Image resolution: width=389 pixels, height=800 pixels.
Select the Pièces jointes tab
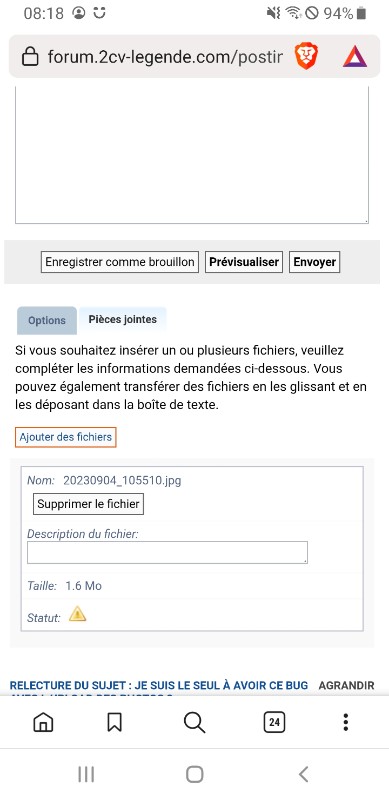click(123, 319)
